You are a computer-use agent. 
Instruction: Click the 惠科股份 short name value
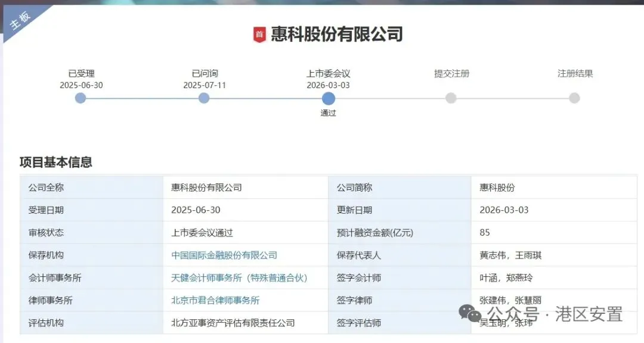pyautogui.click(x=497, y=188)
